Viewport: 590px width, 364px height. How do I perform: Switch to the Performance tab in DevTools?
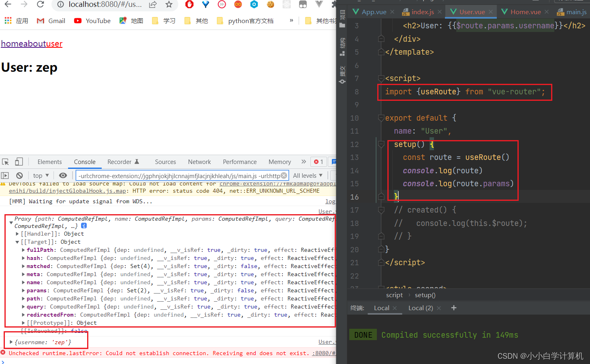point(240,162)
